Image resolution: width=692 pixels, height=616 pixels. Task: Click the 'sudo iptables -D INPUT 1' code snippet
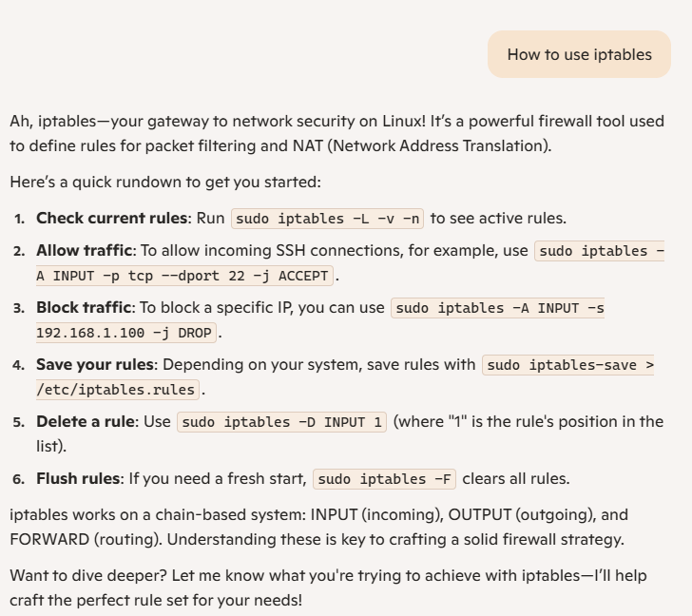point(281,422)
